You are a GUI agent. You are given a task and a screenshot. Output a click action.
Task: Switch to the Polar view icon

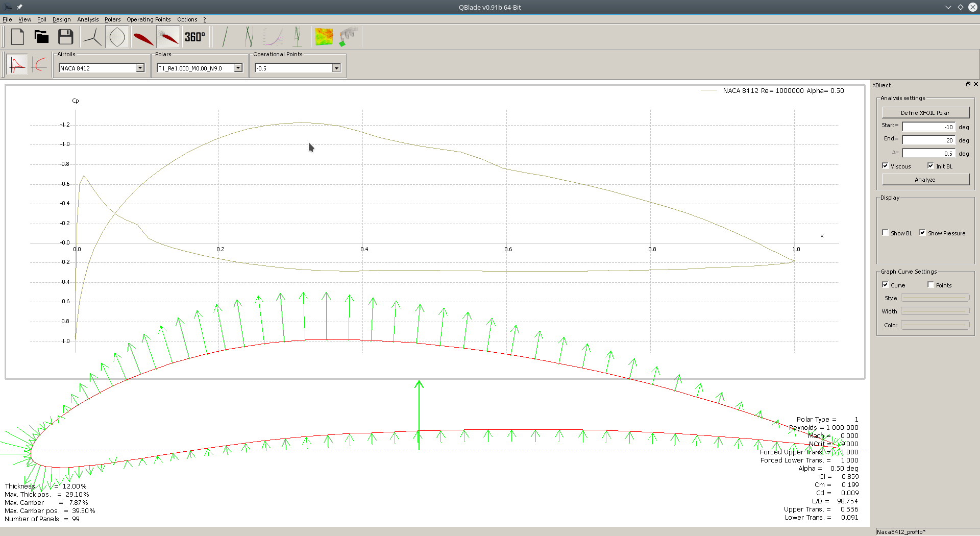click(39, 65)
